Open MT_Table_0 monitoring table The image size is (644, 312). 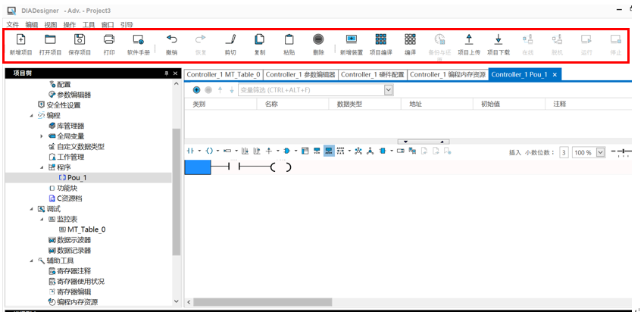click(x=86, y=229)
